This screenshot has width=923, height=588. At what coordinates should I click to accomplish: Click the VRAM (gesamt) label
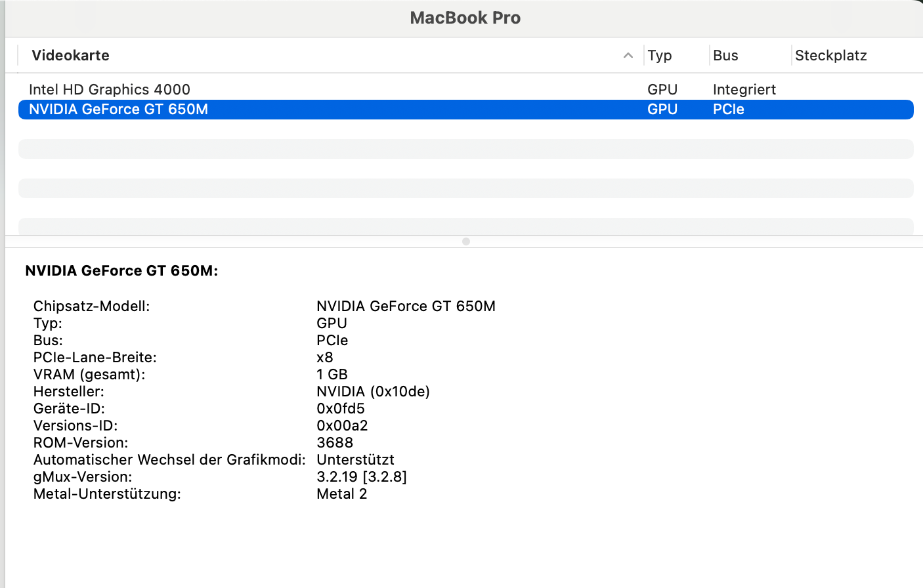pos(89,374)
